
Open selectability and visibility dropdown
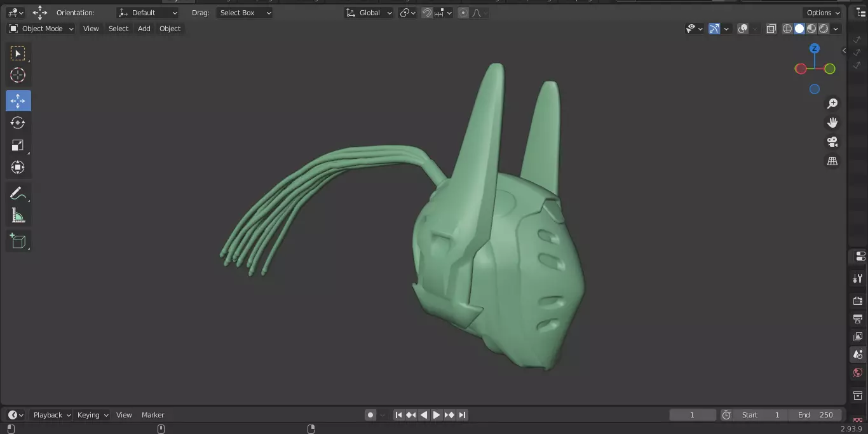(x=695, y=29)
